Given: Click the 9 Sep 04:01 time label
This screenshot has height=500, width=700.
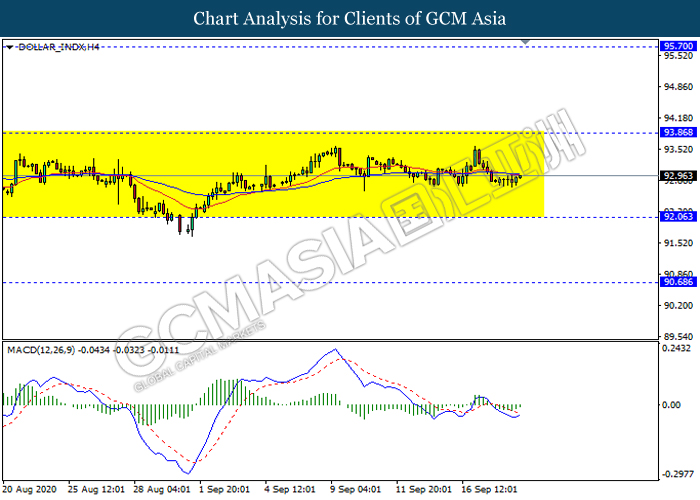Looking at the screenshot, I should (x=355, y=489).
